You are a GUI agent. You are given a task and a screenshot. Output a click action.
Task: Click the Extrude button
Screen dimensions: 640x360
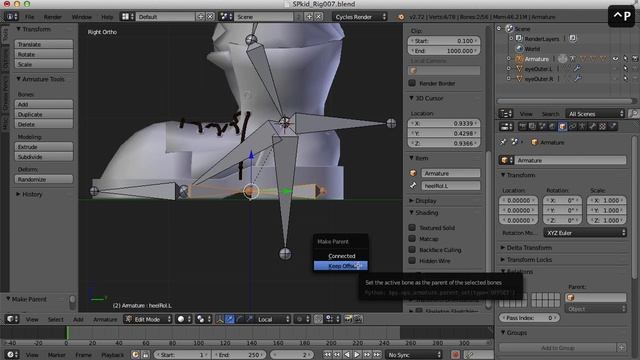[44, 147]
